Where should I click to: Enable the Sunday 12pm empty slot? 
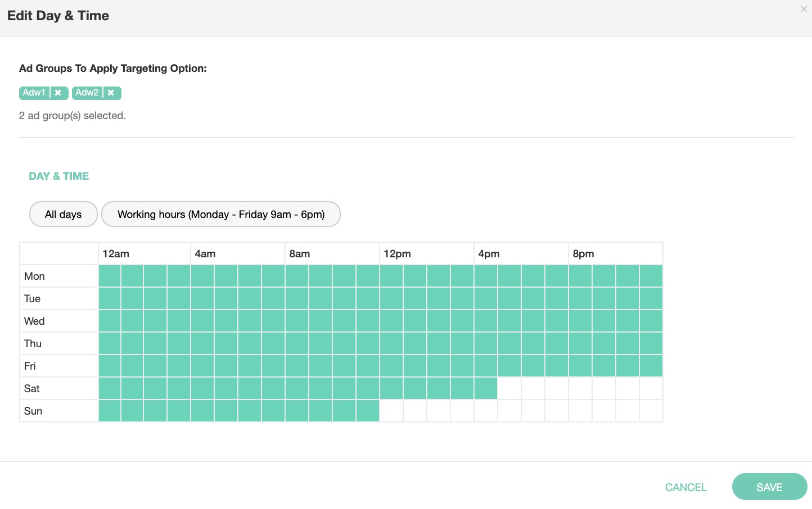click(391, 411)
